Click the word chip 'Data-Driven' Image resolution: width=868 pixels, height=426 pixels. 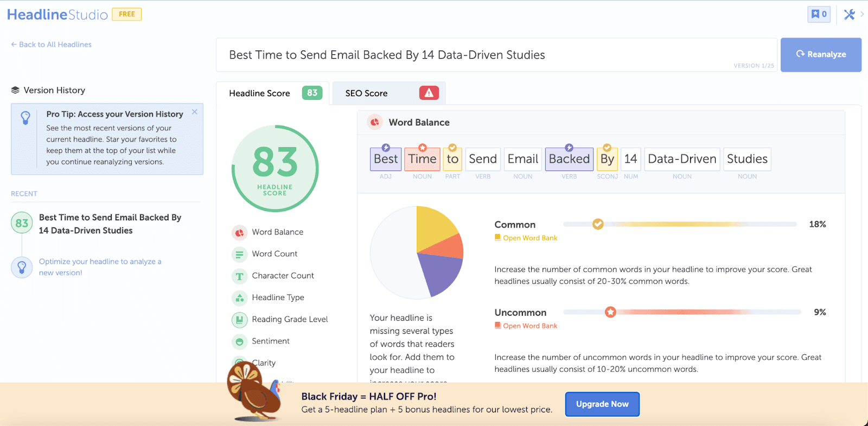tap(682, 159)
